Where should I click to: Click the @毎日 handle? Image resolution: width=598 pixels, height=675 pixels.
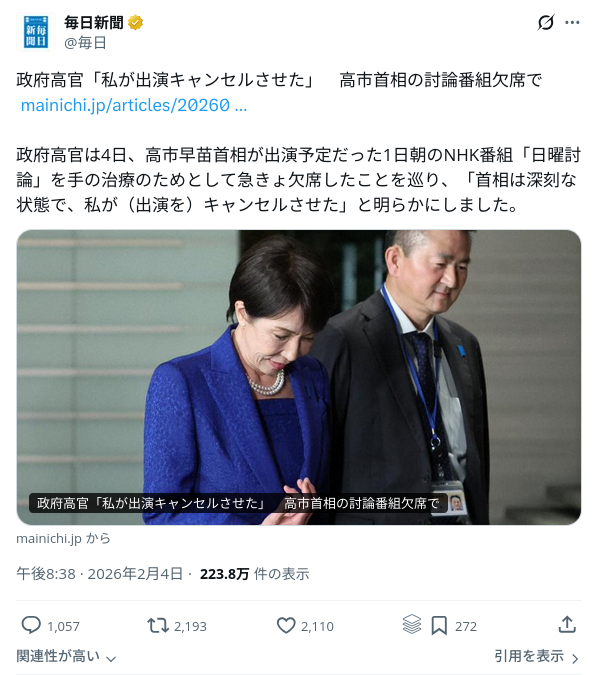pos(85,43)
